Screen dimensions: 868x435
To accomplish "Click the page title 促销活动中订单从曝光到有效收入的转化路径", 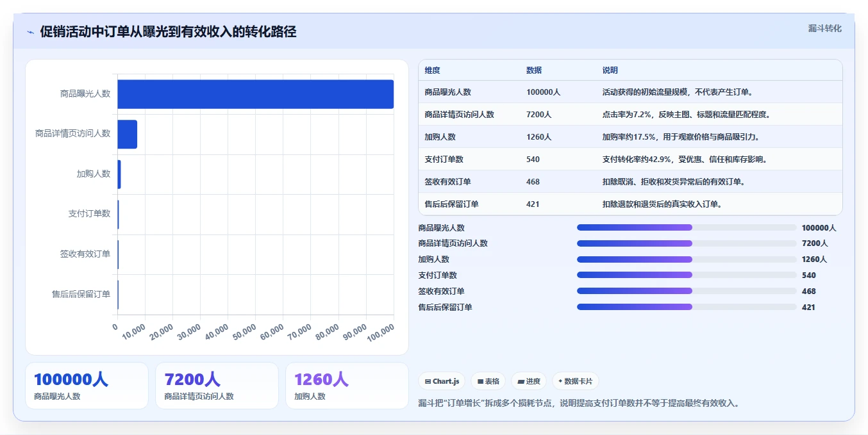I will (x=168, y=32).
